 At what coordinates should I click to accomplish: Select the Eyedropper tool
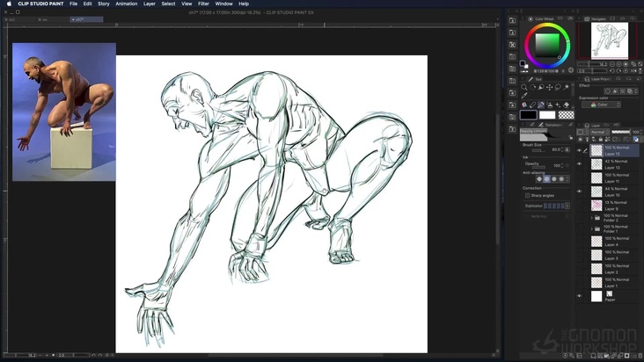pos(523,96)
